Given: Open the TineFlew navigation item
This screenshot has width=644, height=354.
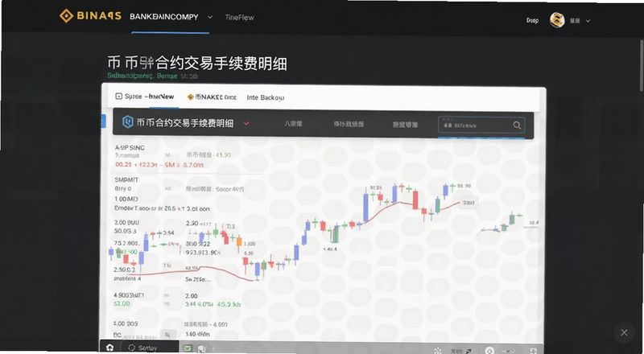Looking at the screenshot, I should pyautogui.click(x=239, y=17).
